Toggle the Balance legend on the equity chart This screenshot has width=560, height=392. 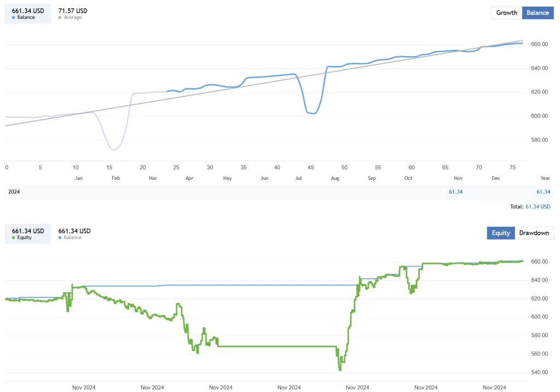(60, 237)
